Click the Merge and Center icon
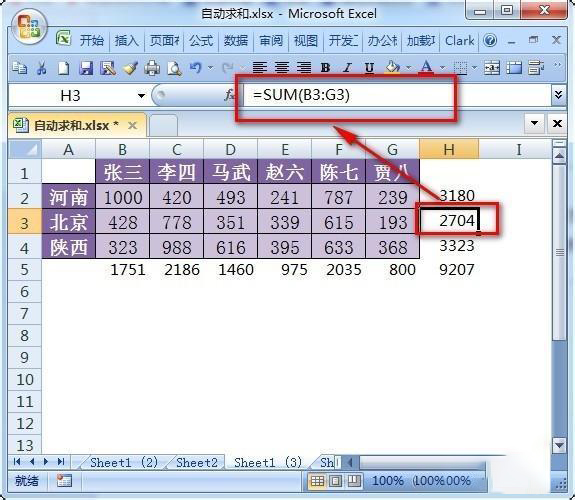 click(491, 67)
